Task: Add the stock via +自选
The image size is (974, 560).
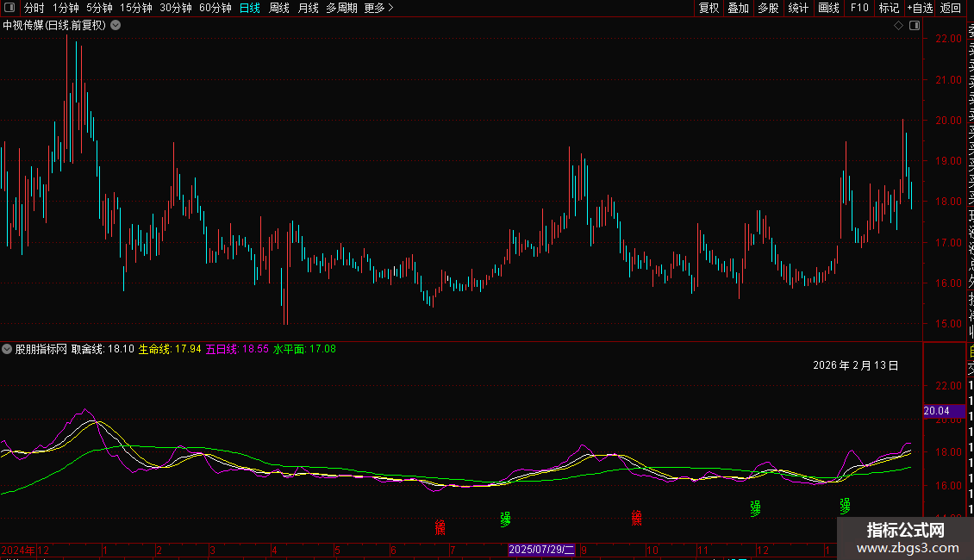Action: tap(920, 8)
